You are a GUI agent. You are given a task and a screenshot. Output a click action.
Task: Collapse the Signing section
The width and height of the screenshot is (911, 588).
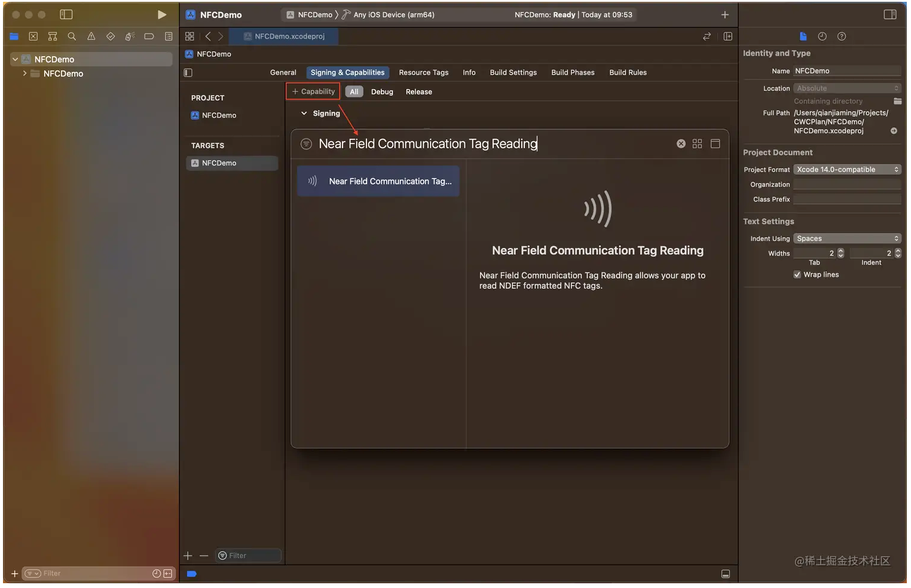coord(304,114)
